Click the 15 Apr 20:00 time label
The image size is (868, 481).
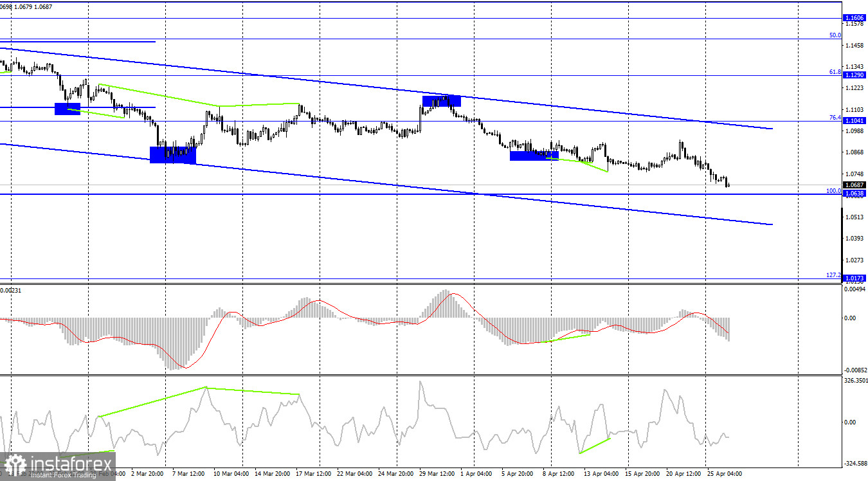tap(643, 474)
